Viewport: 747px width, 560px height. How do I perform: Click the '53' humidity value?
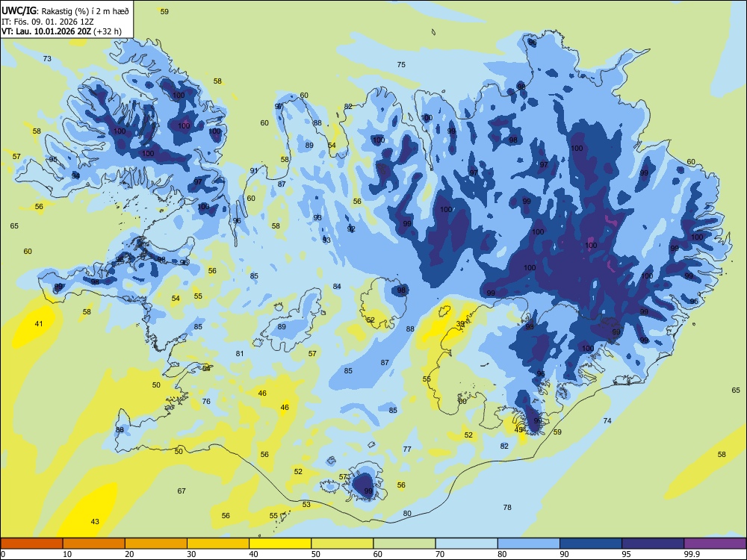pyautogui.click(x=306, y=504)
